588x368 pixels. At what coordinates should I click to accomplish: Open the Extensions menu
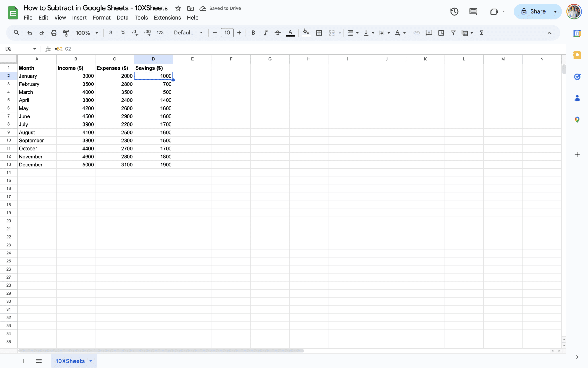pos(167,18)
